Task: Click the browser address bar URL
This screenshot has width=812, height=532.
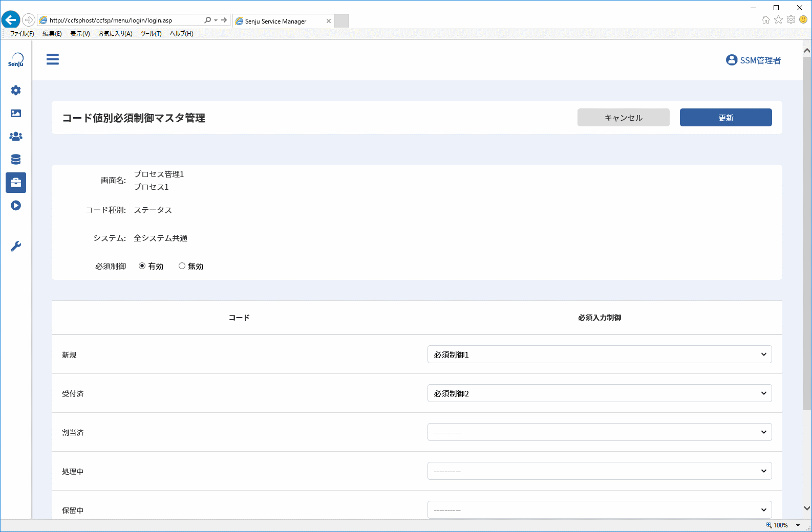Action: [x=111, y=20]
